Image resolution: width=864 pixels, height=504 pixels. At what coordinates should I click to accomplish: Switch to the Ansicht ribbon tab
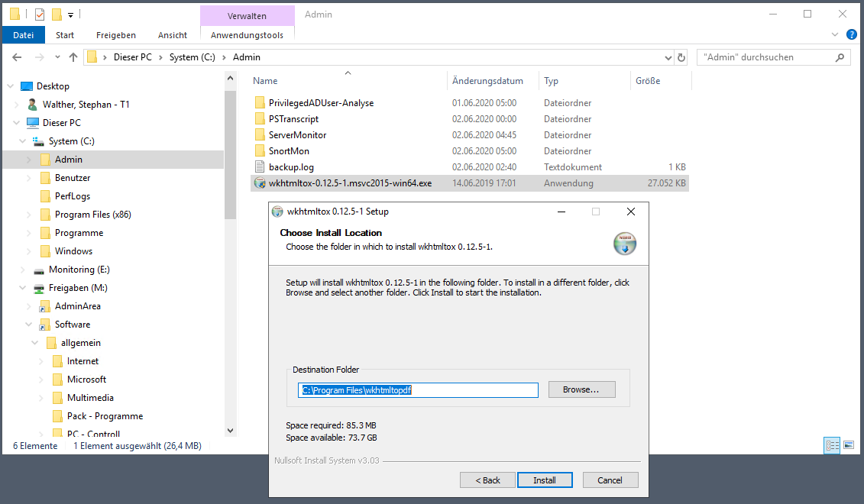(173, 34)
